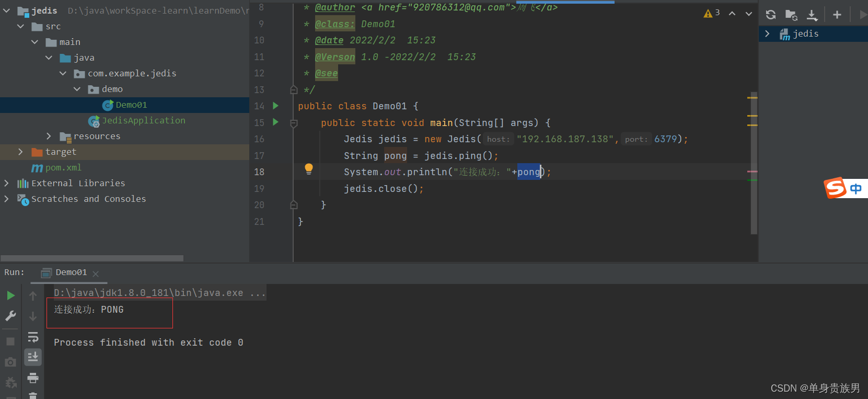Toggle Chinese input mode '中' indicator
Screen dimensions: 868x399
coord(856,189)
